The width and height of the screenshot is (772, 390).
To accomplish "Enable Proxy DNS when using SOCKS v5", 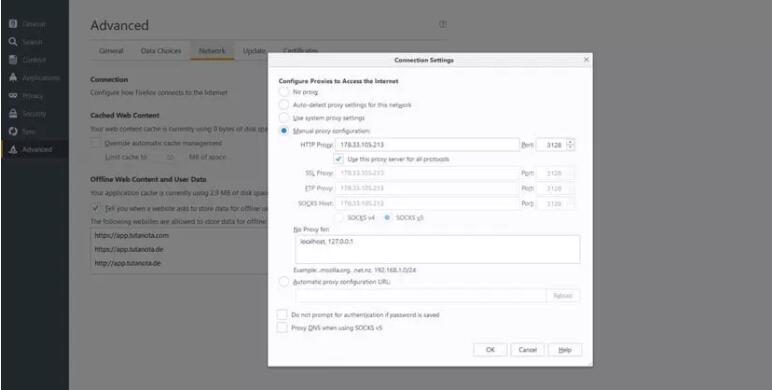I will click(x=282, y=327).
